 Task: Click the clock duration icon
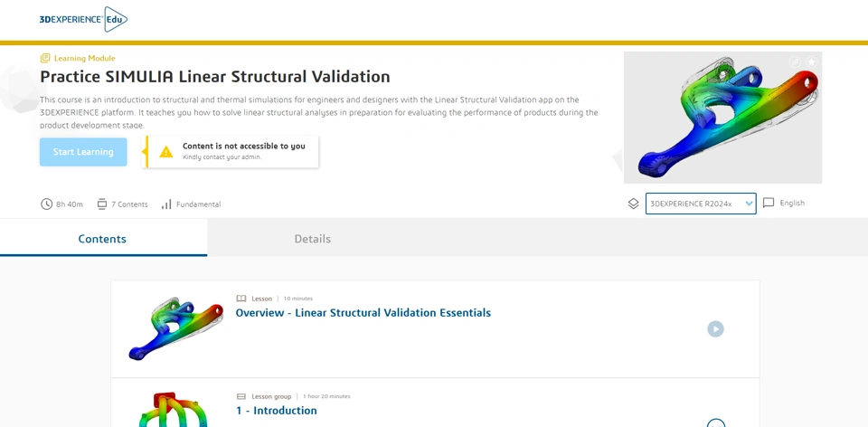(46, 204)
